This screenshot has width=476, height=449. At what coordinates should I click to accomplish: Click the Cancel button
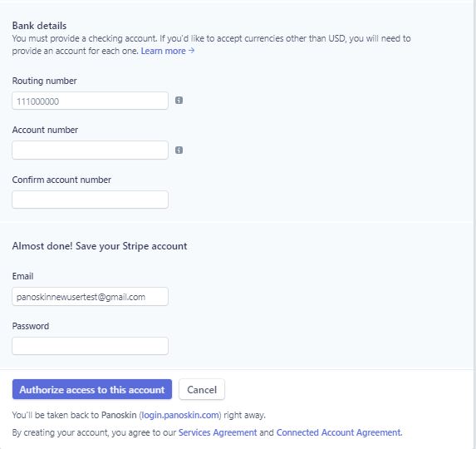pyautogui.click(x=202, y=389)
